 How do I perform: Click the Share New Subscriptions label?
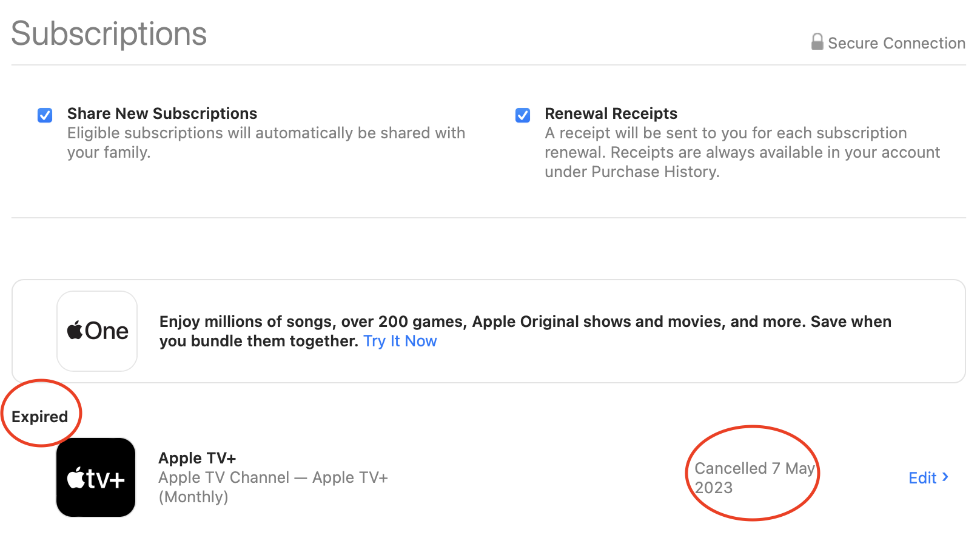point(162,113)
